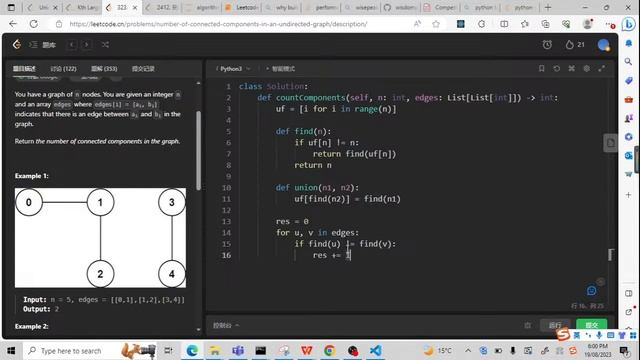Click the browser address bar URL

[x=218, y=24]
